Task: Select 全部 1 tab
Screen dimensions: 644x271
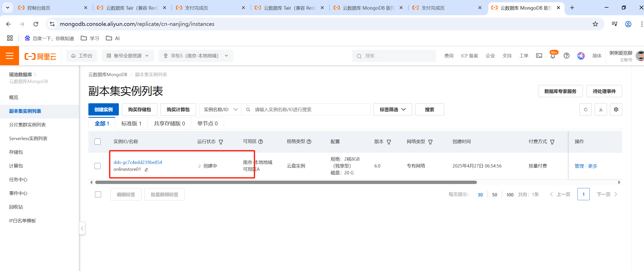Action: [102, 123]
